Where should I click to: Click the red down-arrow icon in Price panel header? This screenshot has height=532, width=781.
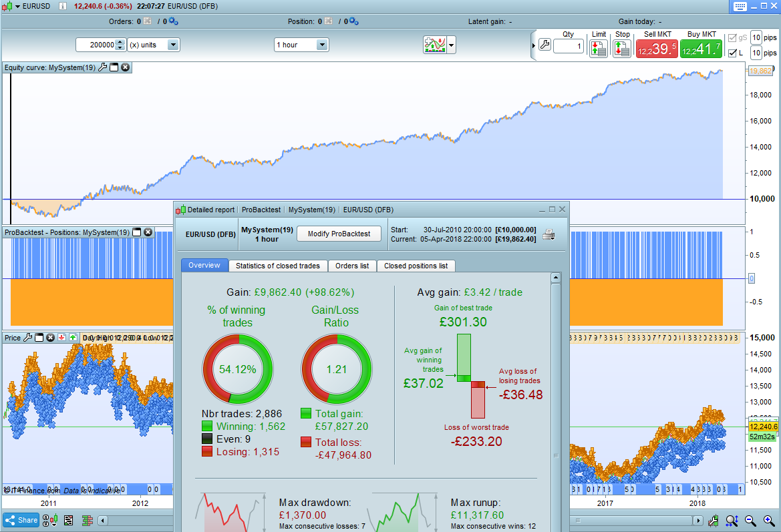click(61, 337)
